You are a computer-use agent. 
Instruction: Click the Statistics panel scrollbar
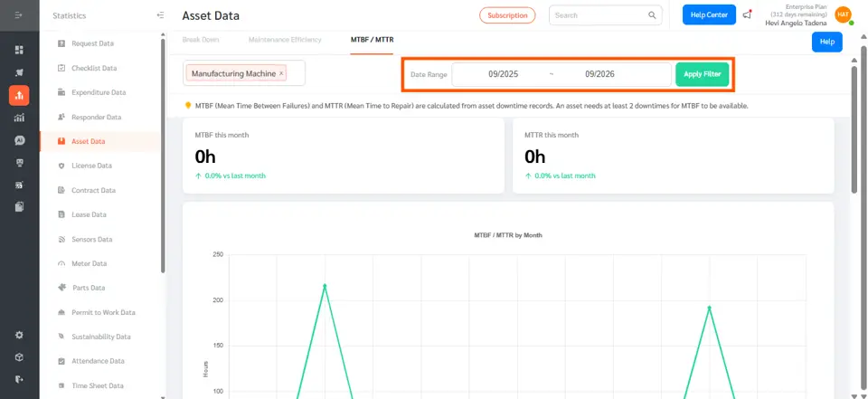tap(163, 156)
